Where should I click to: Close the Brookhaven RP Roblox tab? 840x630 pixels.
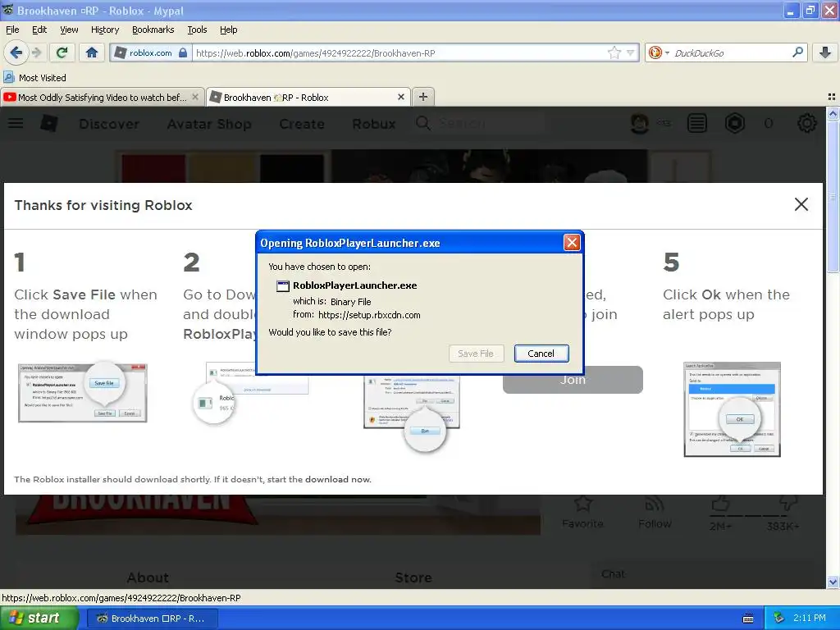click(x=400, y=97)
